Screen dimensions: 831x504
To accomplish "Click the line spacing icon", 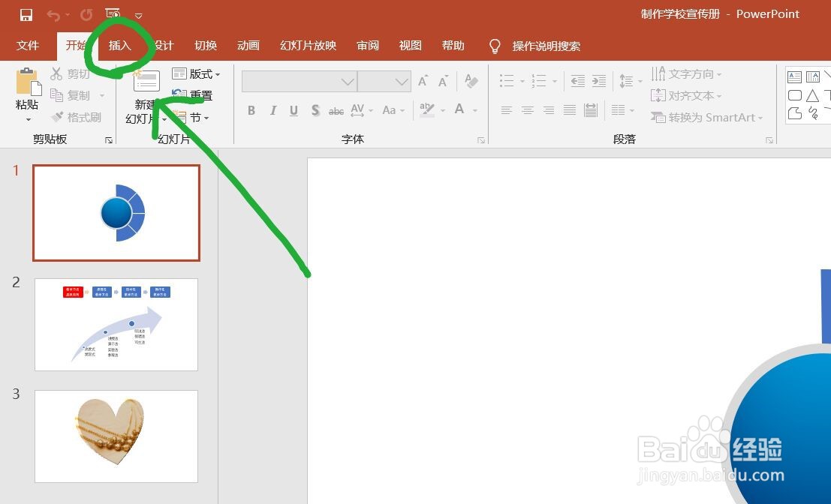I will [x=626, y=81].
